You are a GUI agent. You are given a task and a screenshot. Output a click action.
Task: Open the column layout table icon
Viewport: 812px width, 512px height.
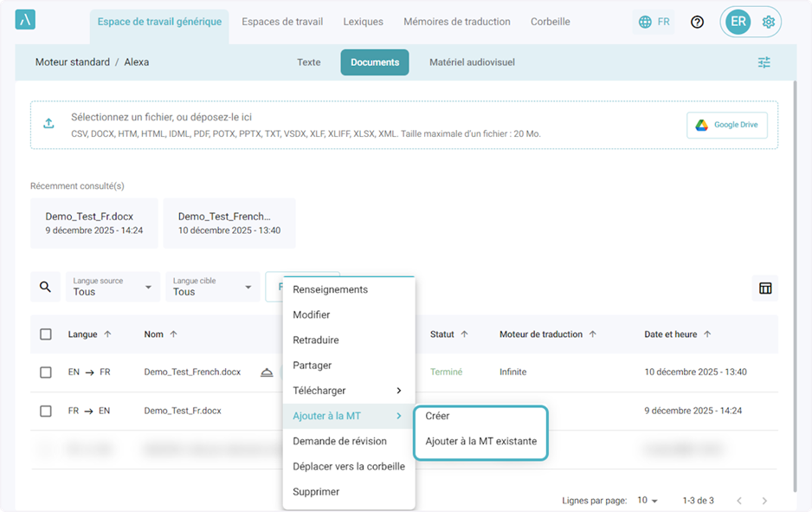click(x=765, y=288)
